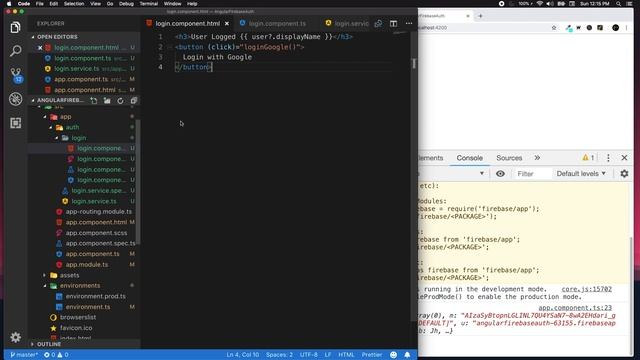This screenshot has width=640, height=360.
Task: Open notifications bell in status bar
Action: click(x=407, y=355)
